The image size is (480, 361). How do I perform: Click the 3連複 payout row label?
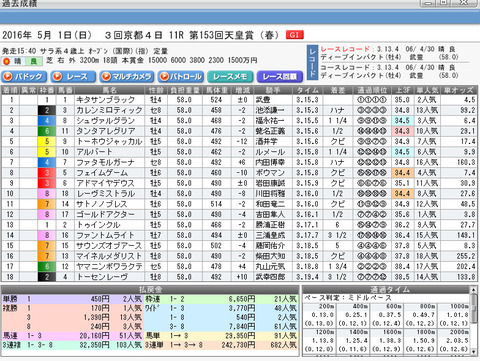11,345
